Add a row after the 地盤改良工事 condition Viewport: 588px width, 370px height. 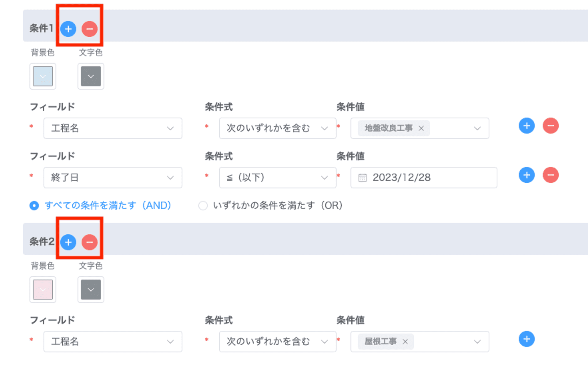click(x=527, y=126)
